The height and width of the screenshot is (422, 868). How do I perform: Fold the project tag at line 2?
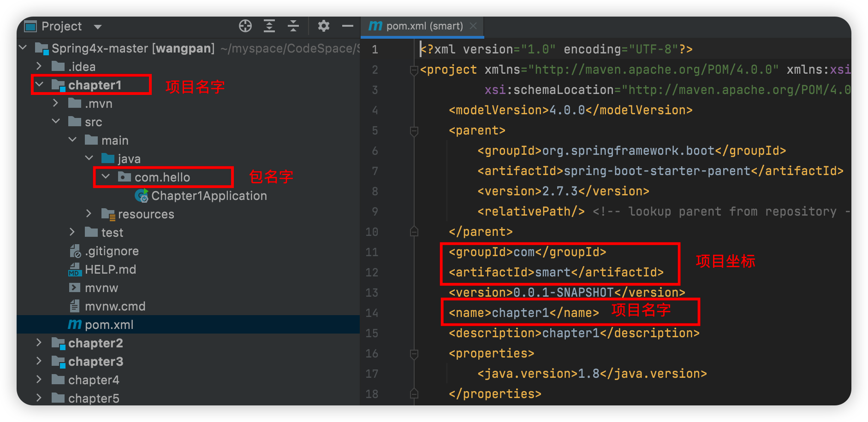414,70
